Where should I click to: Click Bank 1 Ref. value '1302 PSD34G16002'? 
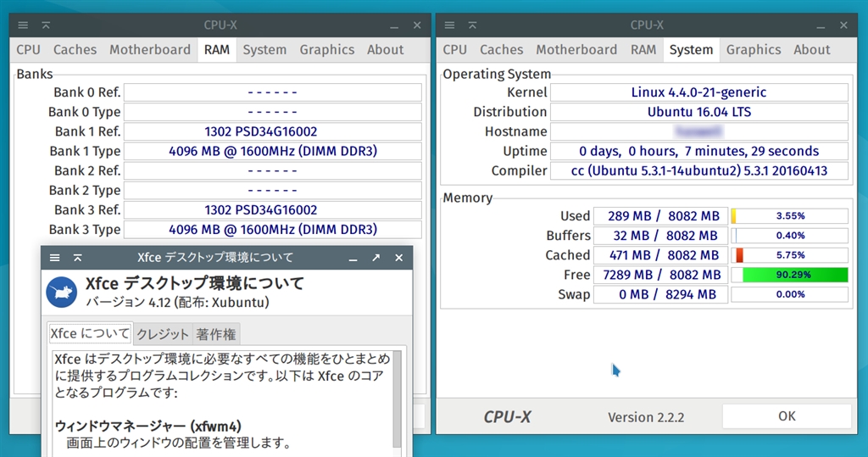pyautogui.click(x=272, y=131)
